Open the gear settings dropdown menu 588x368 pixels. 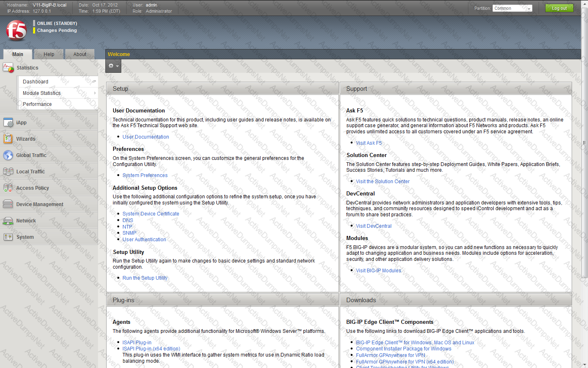pyautogui.click(x=113, y=66)
